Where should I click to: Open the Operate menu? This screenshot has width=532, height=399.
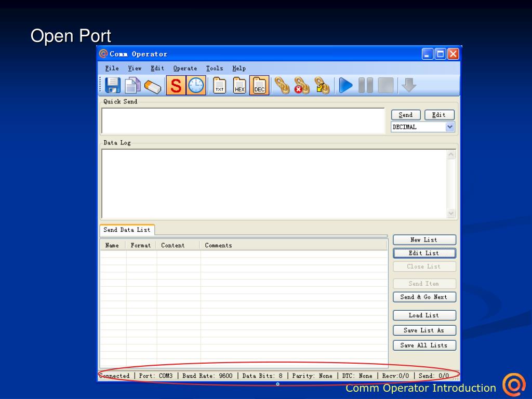pyautogui.click(x=185, y=68)
